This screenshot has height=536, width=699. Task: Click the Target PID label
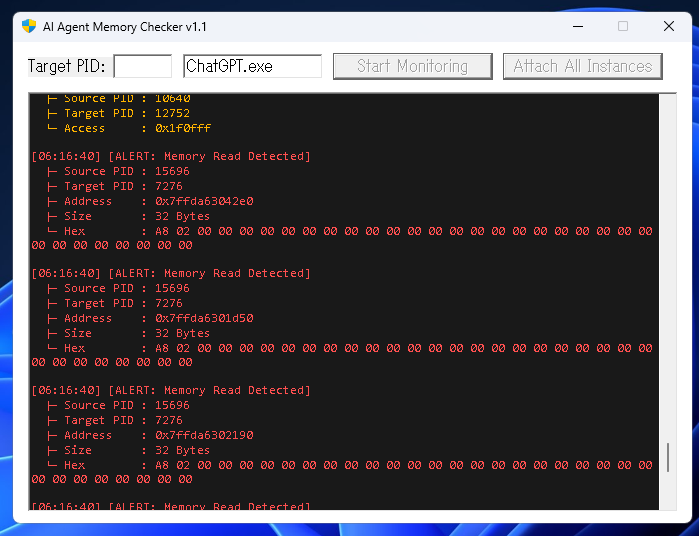[x=67, y=66]
